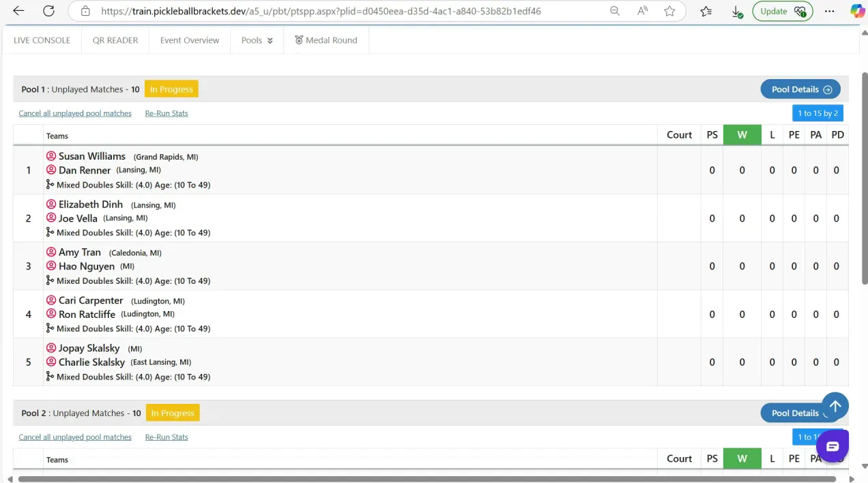Click Pool 1 '1 to 15 by 2' button
Screen dimensions: 868x483
(818, 113)
